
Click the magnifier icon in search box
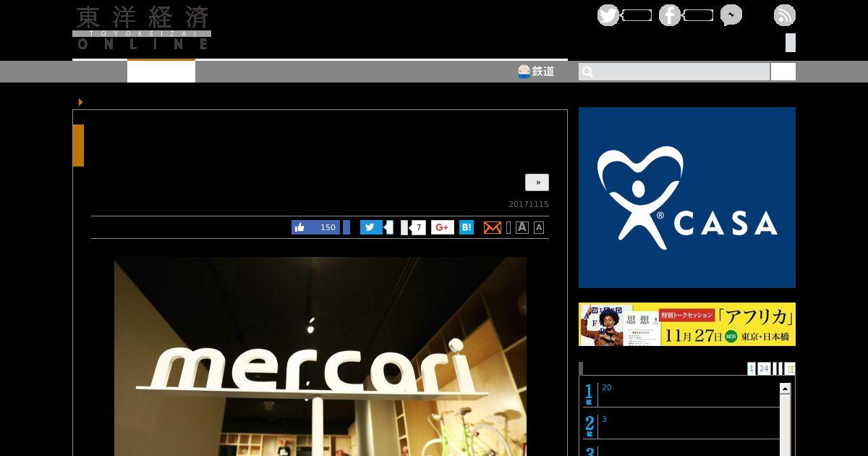[587, 72]
